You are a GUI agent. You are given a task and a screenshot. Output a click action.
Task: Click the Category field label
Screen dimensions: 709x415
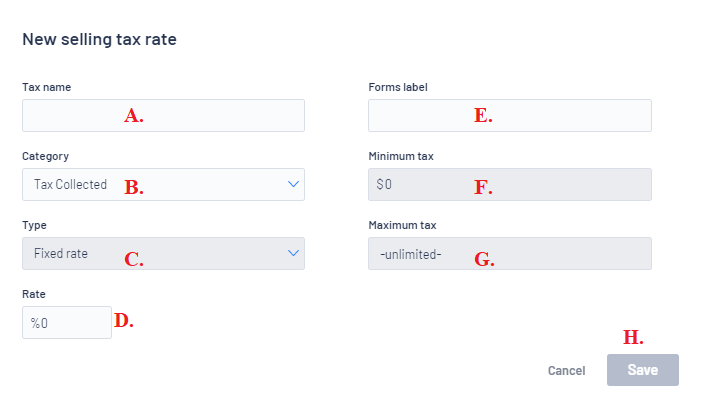[x=45, y=157]
